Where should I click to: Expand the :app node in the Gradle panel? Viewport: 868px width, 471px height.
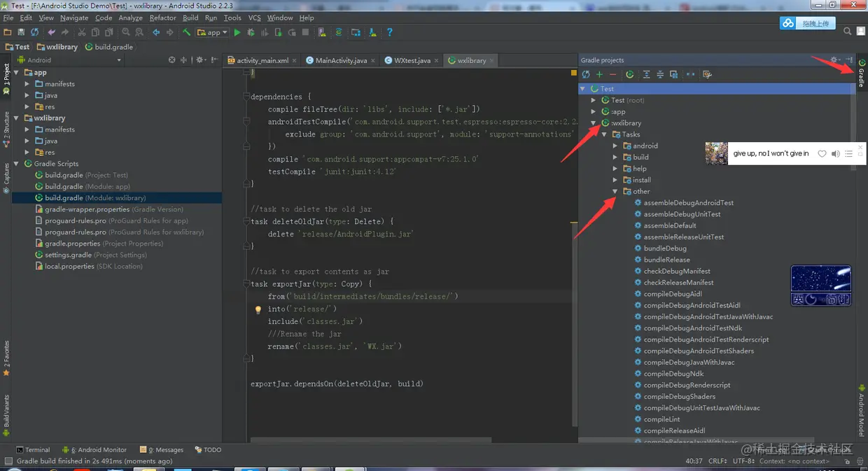pos(594,111)
